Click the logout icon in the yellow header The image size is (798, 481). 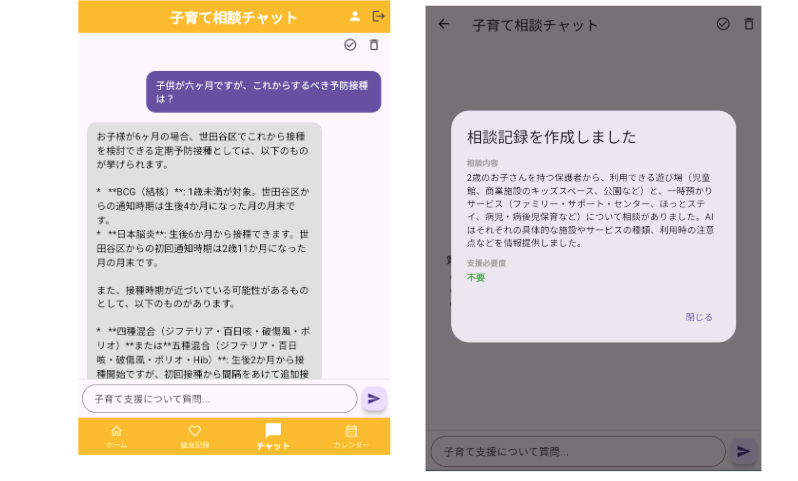[x=378, y=16]
